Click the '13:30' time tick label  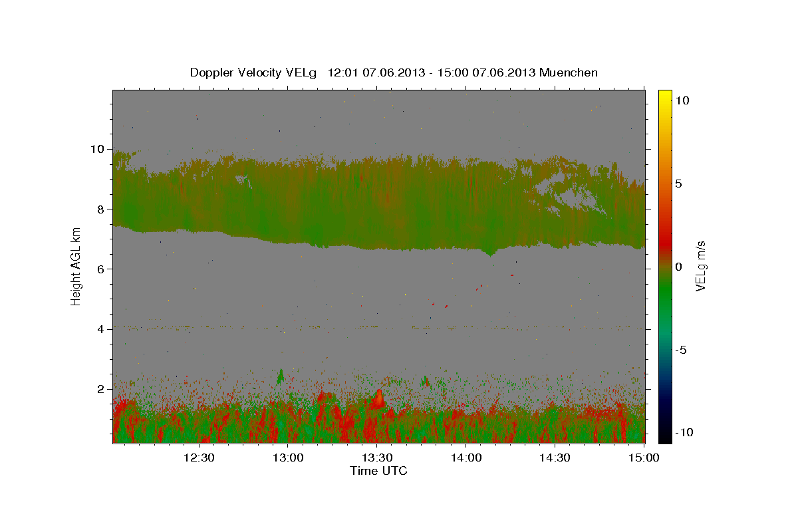[377, 458]
